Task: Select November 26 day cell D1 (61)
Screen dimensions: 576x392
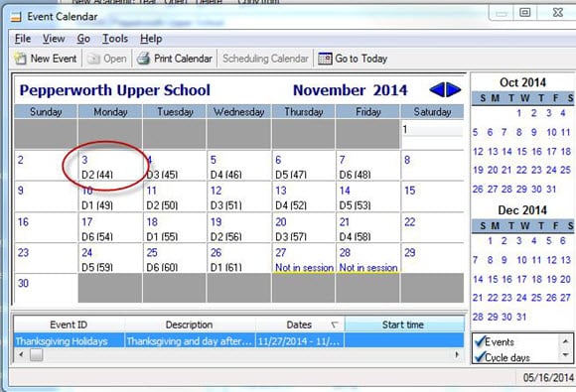Action: tap(239, 258)
